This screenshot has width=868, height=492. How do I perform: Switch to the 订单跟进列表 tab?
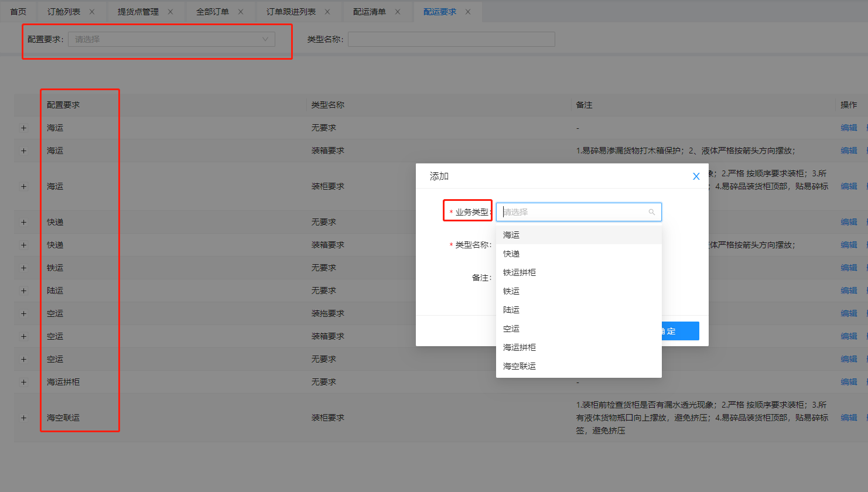(x=291, y=12)
